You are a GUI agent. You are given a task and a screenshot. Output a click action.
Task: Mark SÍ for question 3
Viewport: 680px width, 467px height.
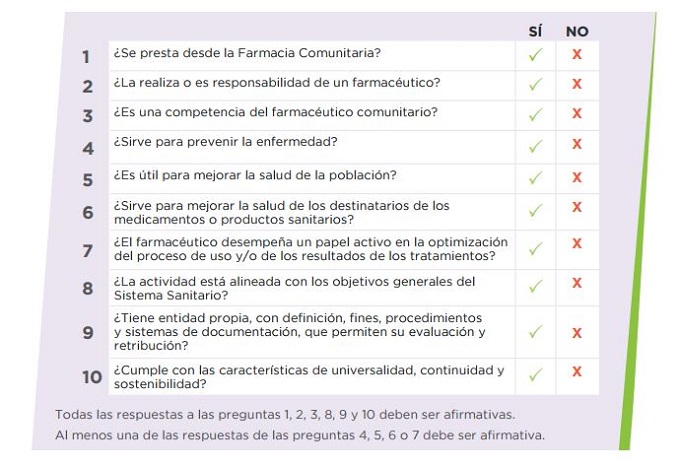click(535, 114)
